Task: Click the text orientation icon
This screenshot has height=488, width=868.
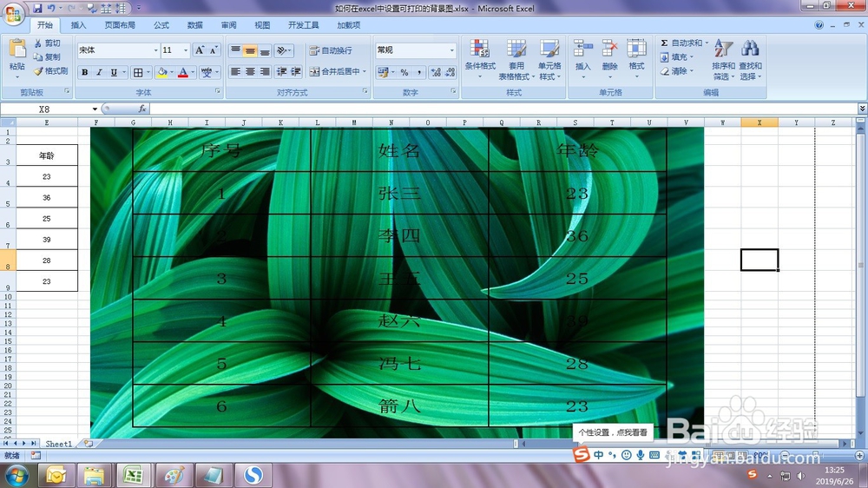Action: tap(282, 50)
